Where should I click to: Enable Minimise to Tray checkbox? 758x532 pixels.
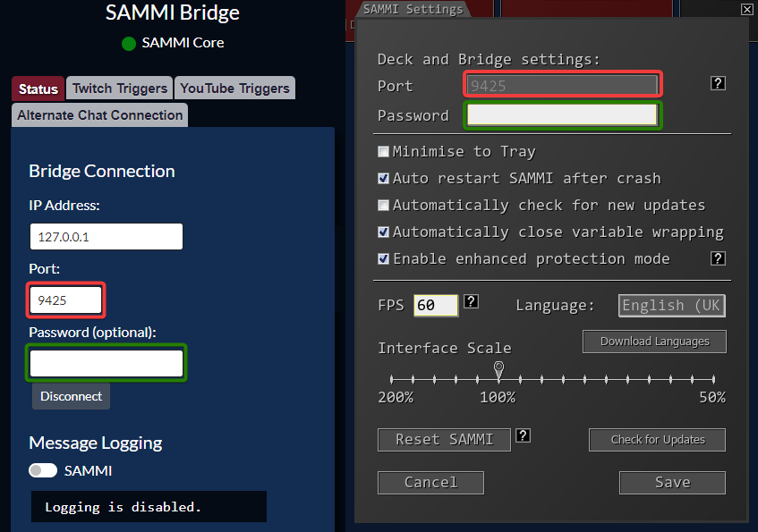click(383, 152)
